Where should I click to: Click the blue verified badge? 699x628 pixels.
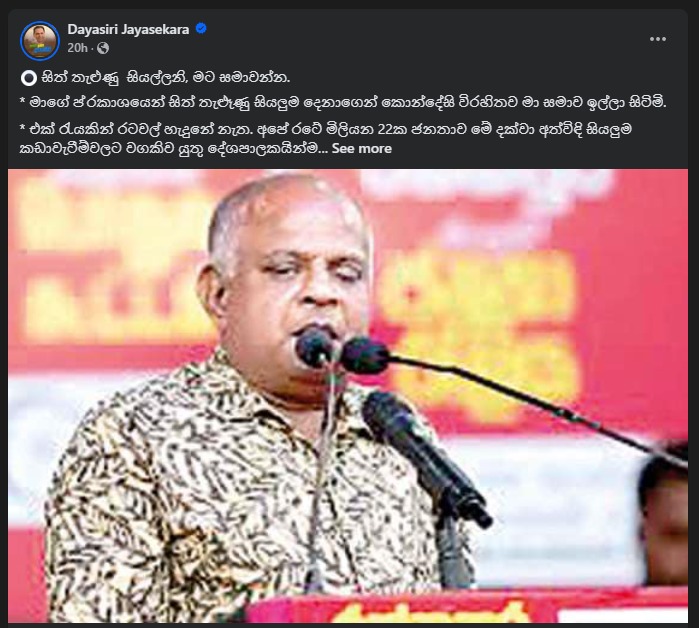tap(201, 29)
